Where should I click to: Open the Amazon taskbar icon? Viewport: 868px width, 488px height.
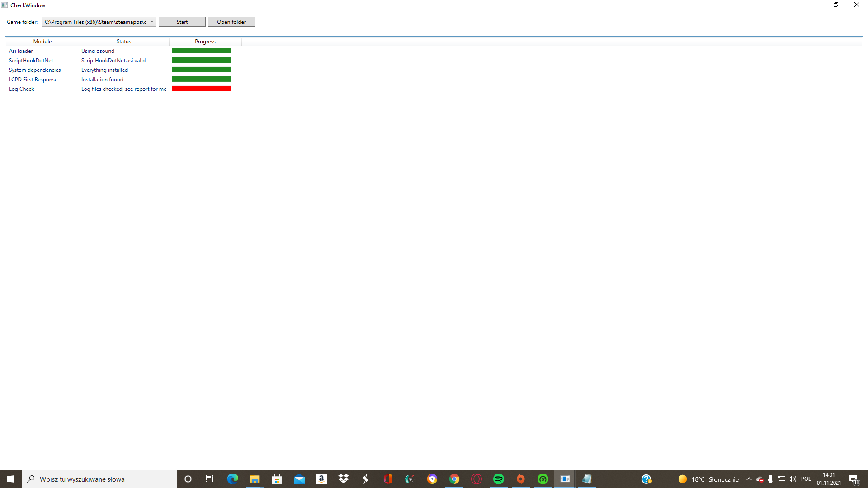click(x=321, y=479)
